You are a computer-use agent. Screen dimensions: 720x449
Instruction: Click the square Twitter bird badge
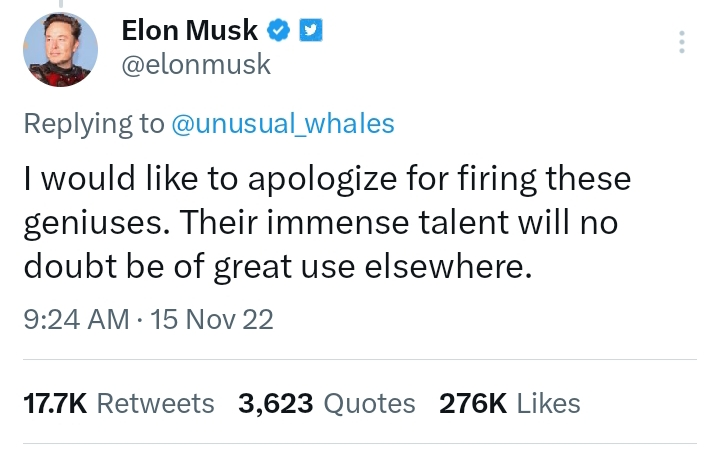point(311,31)
